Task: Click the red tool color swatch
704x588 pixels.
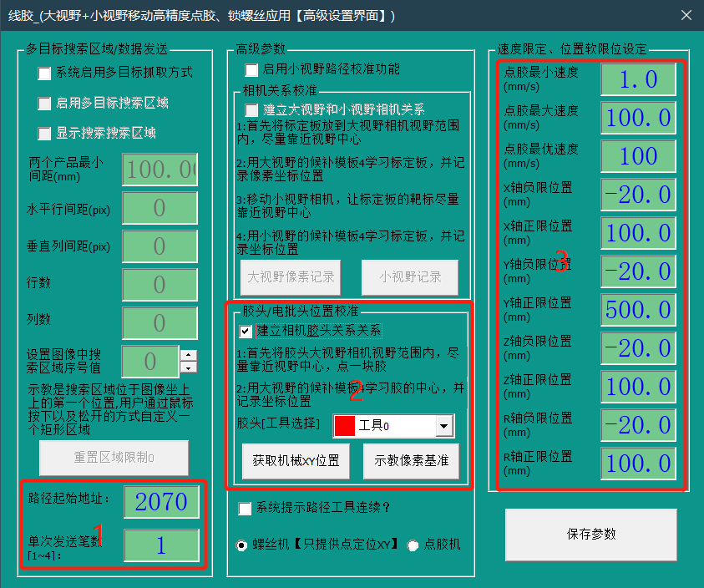Action: tap(344, 426)
